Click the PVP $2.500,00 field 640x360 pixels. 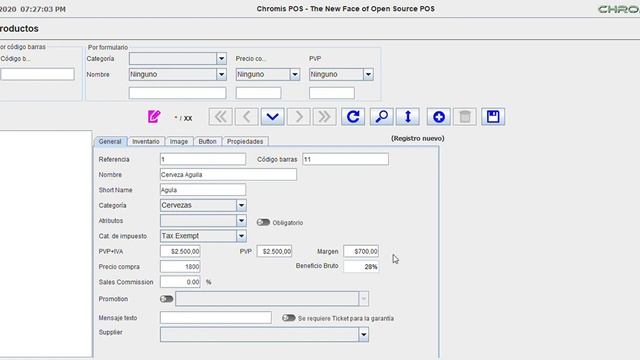(274, 251)
